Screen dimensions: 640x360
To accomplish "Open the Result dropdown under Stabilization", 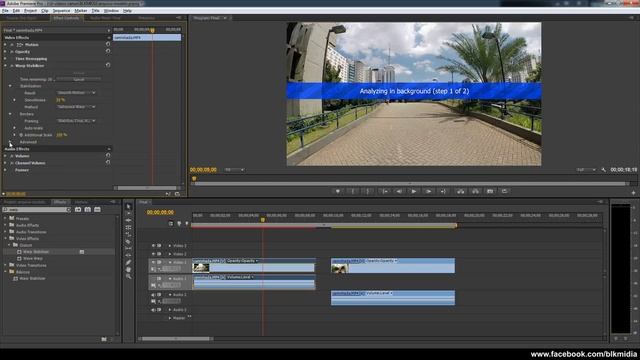I will point(76,93).
